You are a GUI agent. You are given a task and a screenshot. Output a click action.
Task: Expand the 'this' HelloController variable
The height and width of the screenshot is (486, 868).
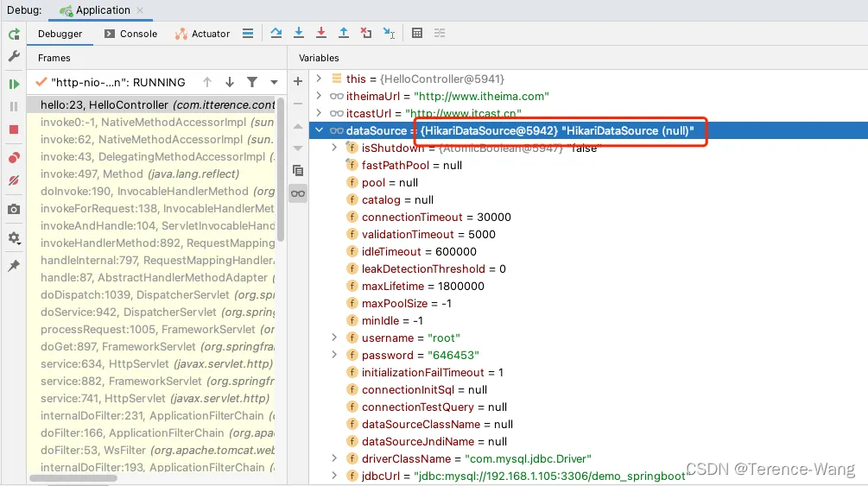319,79
